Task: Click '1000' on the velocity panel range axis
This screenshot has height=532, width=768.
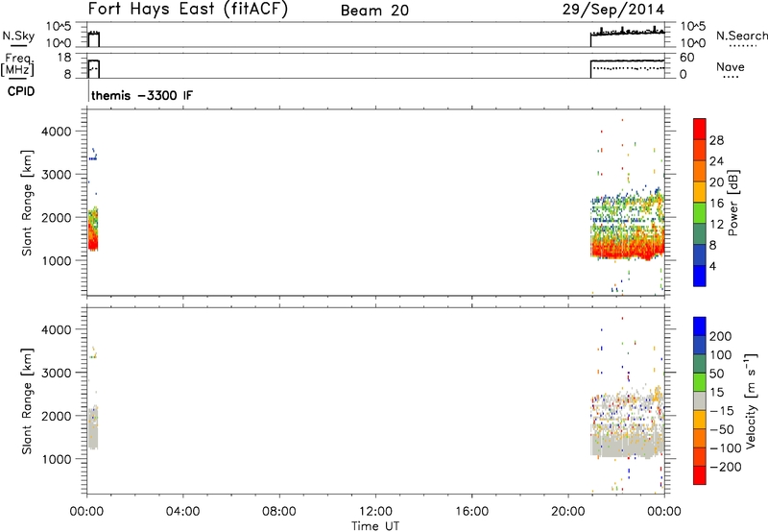Action: pos(56,459)
